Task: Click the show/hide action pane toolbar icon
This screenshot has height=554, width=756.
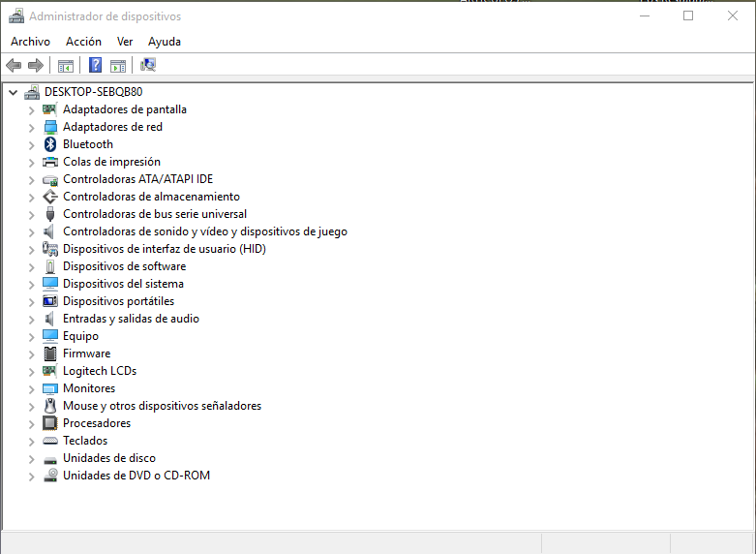Action: point(118,66)
